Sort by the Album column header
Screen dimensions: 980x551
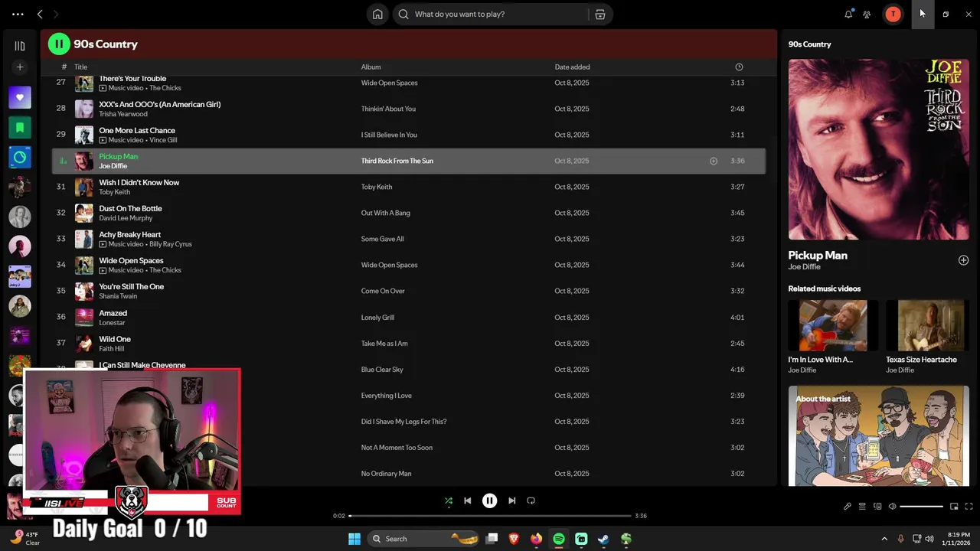371,67
